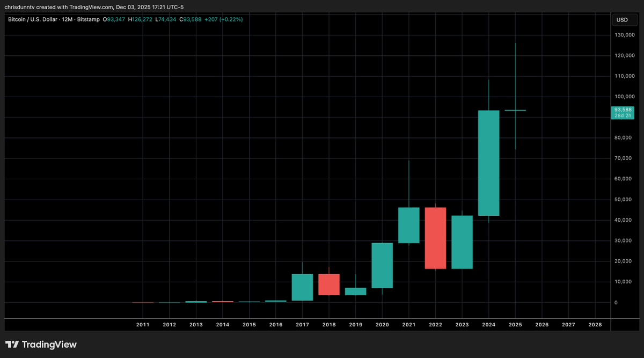Click the 100,000 price axis label
Image resolution: width=644 pixels, height=358 pixels.
[625, 97]
